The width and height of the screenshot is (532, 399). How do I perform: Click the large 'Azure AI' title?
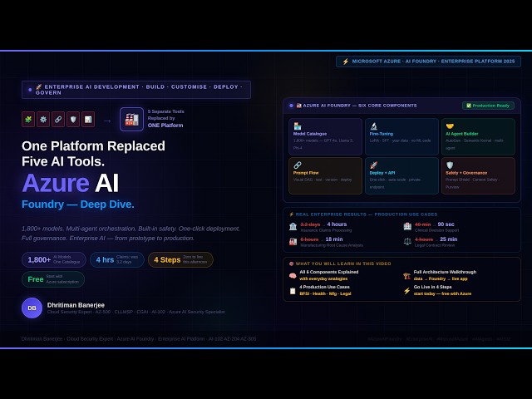pyautogui.click(x=70, y=183)
